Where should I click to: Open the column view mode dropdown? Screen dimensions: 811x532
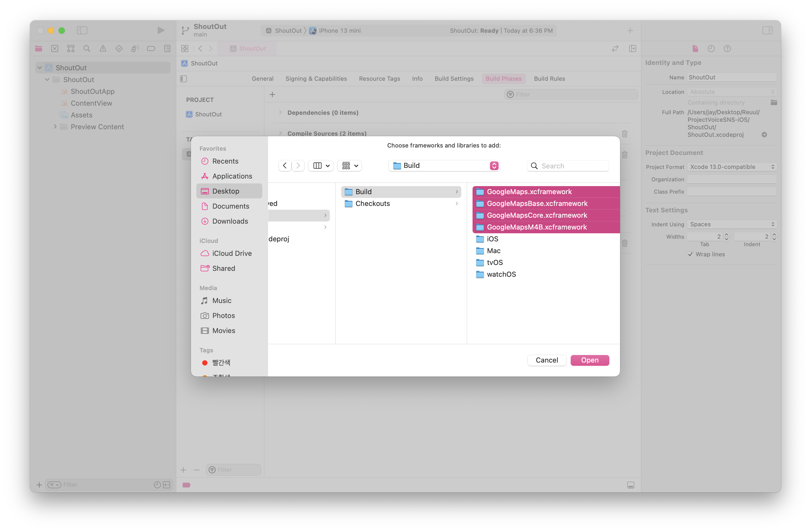(x=321, y=166)
